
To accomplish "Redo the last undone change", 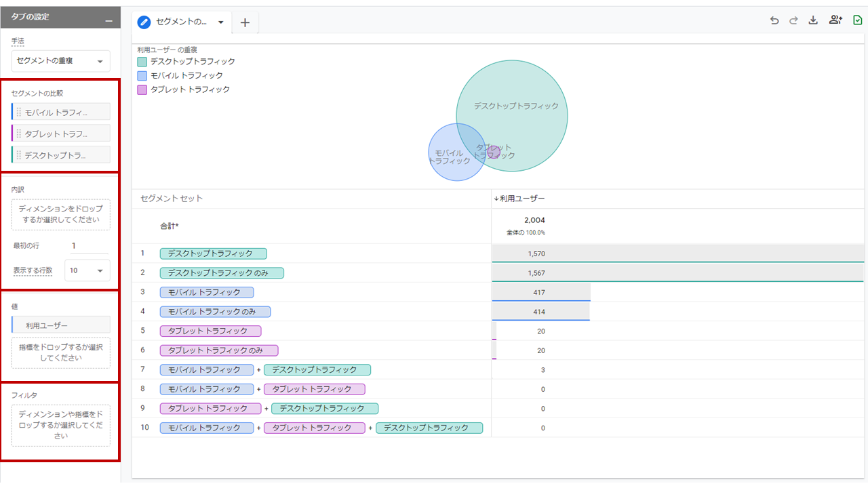I will point(793,20).
